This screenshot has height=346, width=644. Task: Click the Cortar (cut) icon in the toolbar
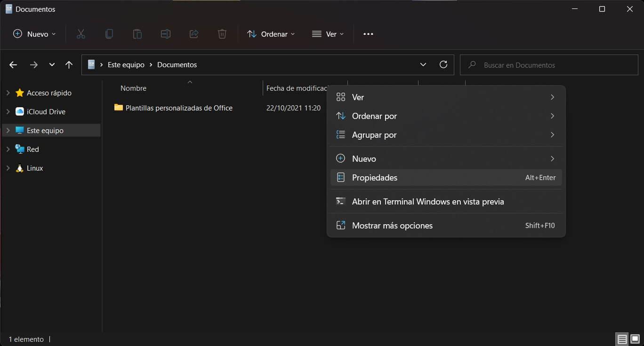(x=80, y=33)
